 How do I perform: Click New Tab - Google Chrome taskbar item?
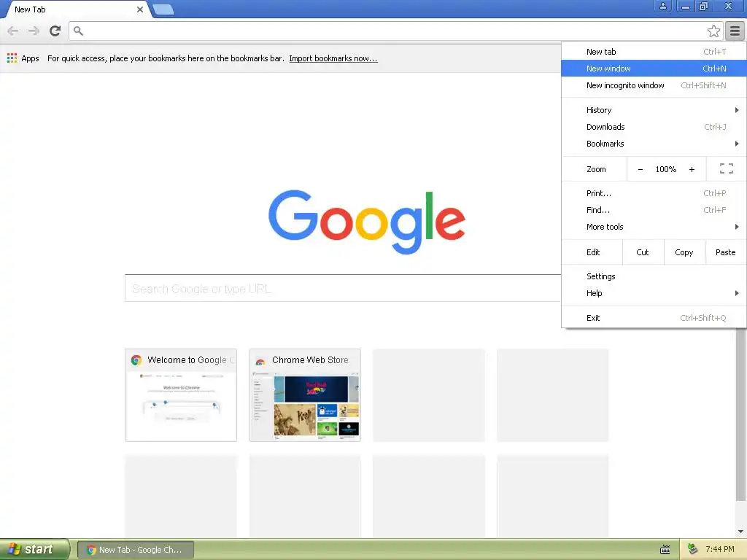click(136, 550)
